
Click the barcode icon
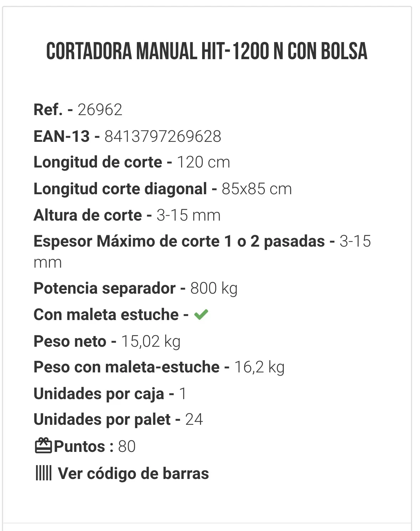pyautogui.click(x=43, y=473)
